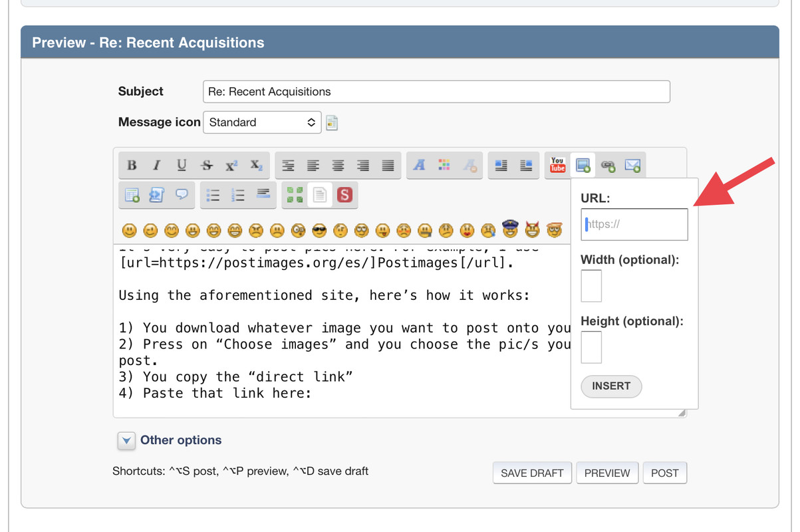The width and height of the screenshot is (800, 532).
Task: Start a bulleted list
Action: tap(213, 195)
